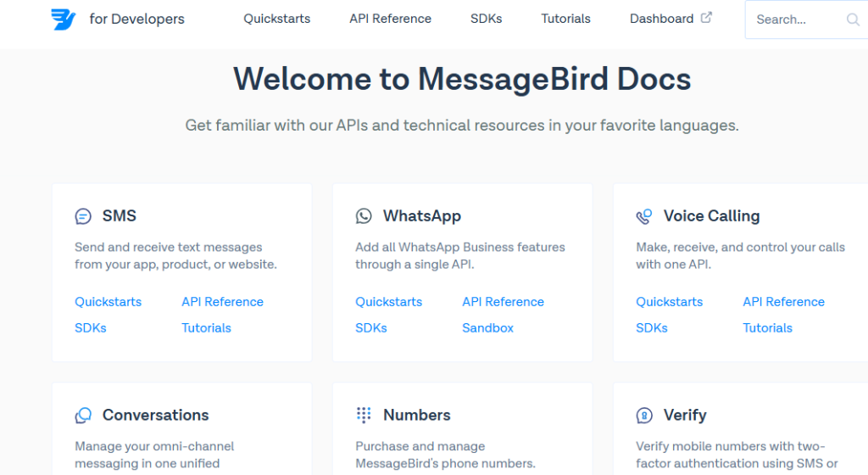Screen dimensions: 868x475
Task: Click 'Add all WhatsApp Business features' description
Action: [460, 256]
